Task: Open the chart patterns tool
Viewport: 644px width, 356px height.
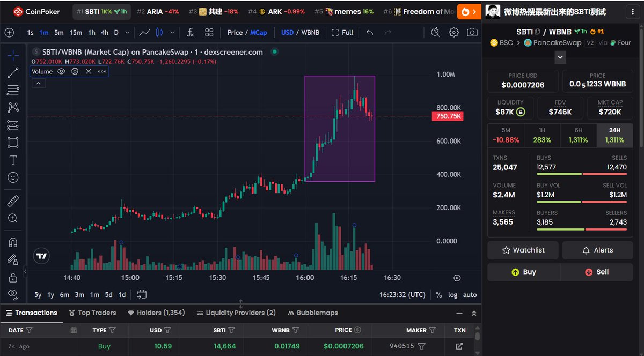Action: coord(13,107)
